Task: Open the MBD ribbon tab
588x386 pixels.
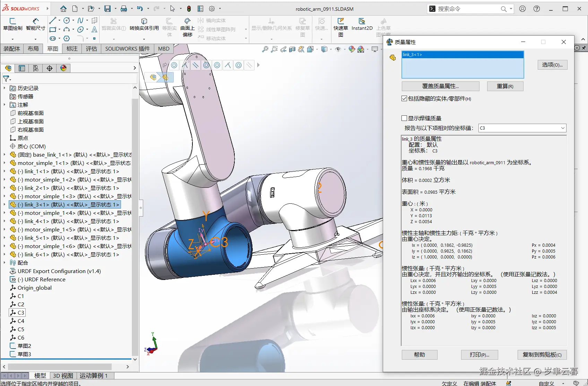Action: [x=164, y=49]
